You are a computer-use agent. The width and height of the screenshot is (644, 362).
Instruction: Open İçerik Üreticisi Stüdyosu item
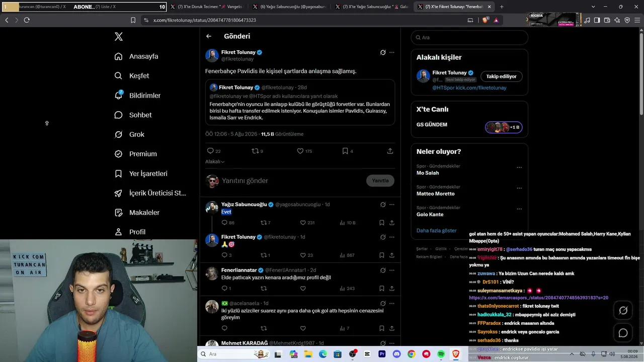[150, 193]
